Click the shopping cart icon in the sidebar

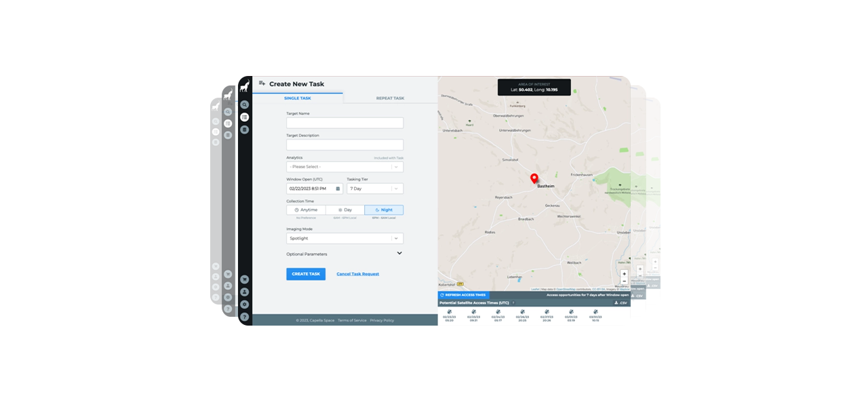point(245,279)
